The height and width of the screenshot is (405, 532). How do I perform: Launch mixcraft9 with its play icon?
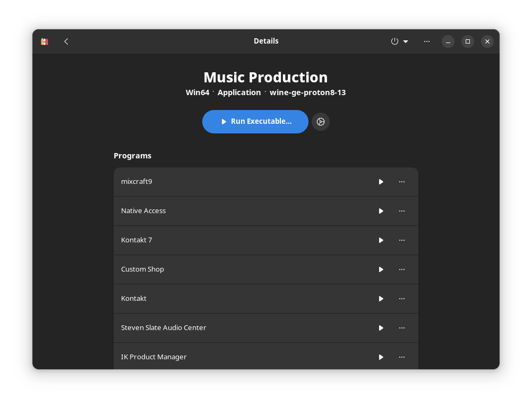coord(381,182)
